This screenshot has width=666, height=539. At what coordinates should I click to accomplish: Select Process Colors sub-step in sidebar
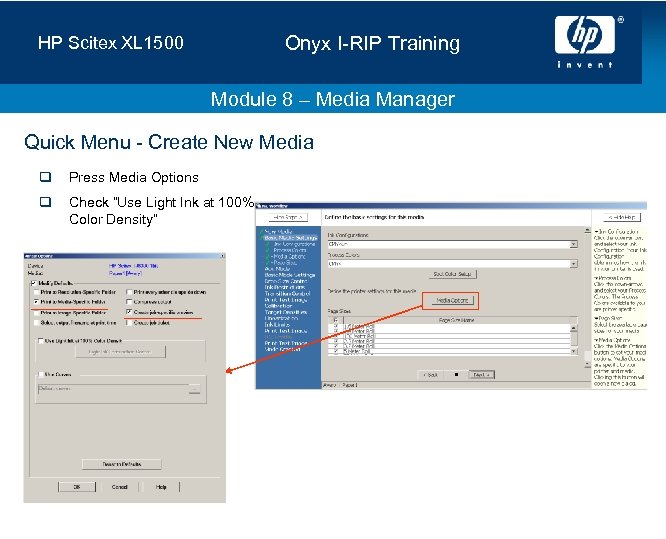pyautogui.click(x=290, y=251)
